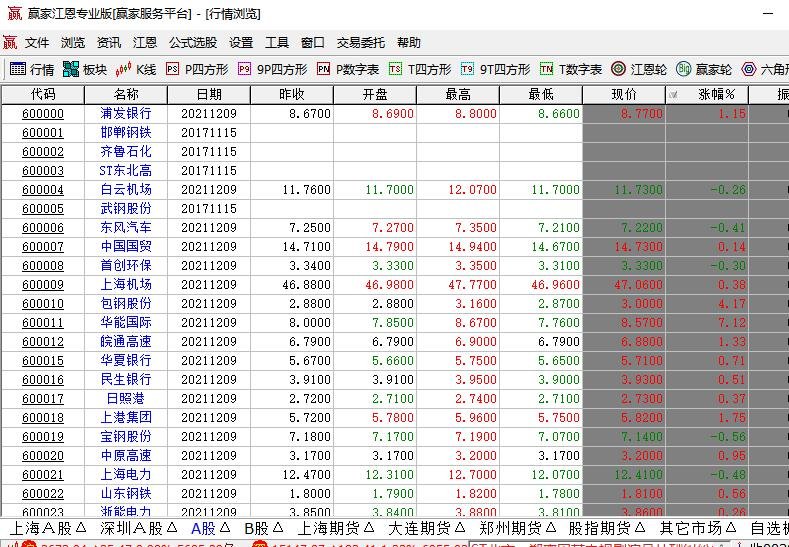This screenshot has width=789, height=547.
Task: Select the 上海机场 stock name
Action: tap(126, 284)
